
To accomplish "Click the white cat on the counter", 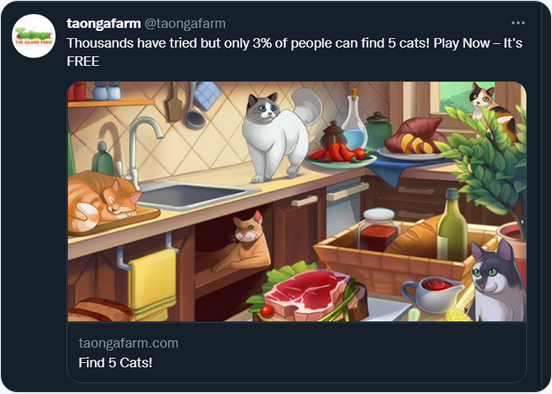I will (x=278, y=135).
